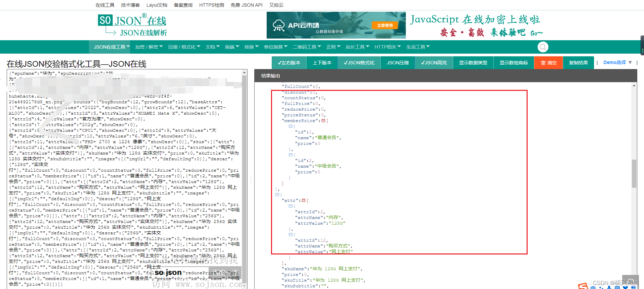644x289 pixels.
Task: Open the HTTP相关 dropdown menu
Action: point(387,47)
